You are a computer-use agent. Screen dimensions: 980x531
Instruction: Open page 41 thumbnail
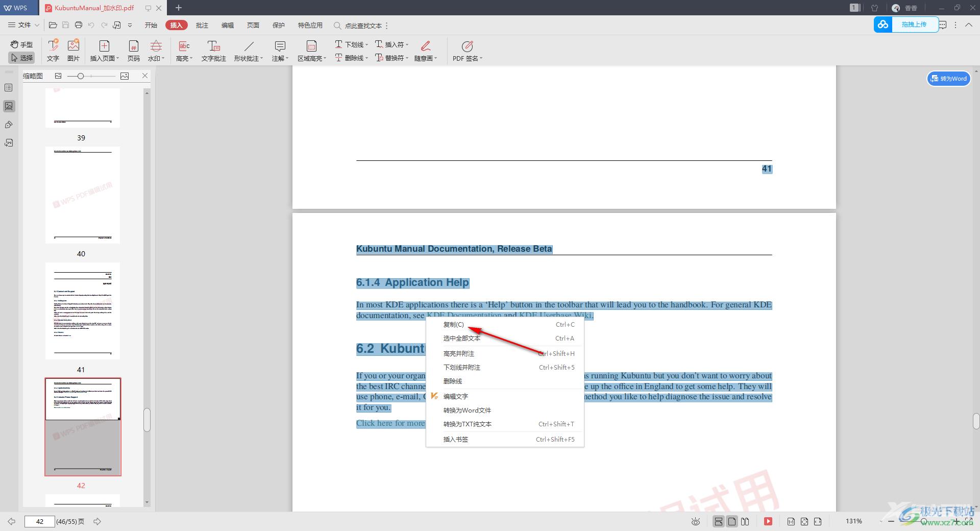click(x=83, y=311)
